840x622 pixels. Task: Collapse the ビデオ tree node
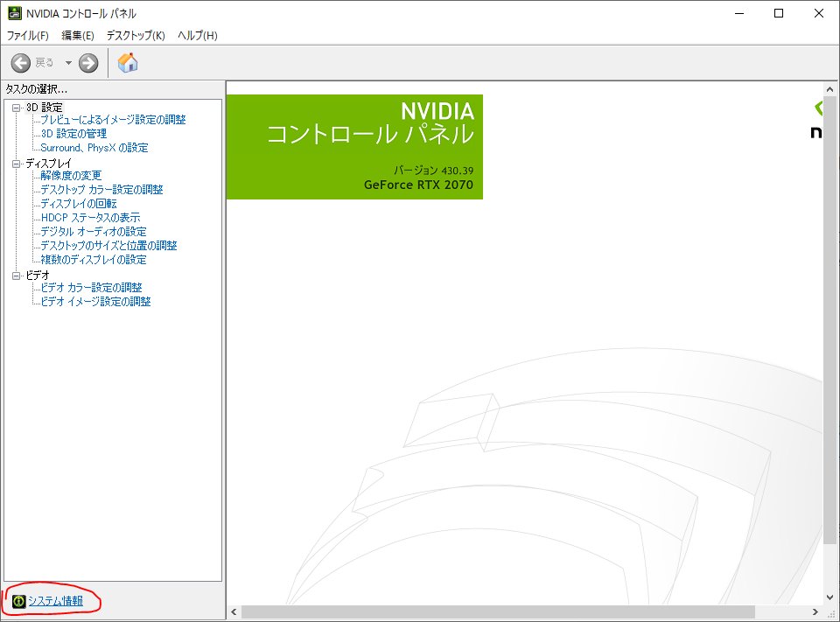(17, 276)
